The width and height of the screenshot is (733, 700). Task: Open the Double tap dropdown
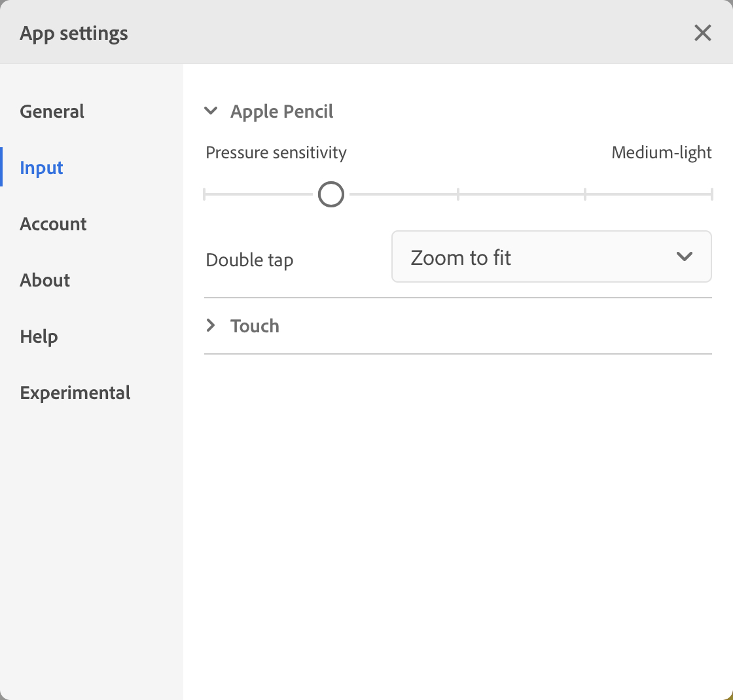552,256
